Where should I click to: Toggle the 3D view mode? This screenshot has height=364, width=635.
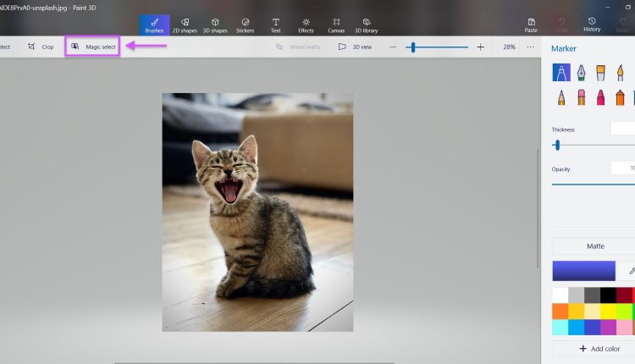[x=355, y=47]
